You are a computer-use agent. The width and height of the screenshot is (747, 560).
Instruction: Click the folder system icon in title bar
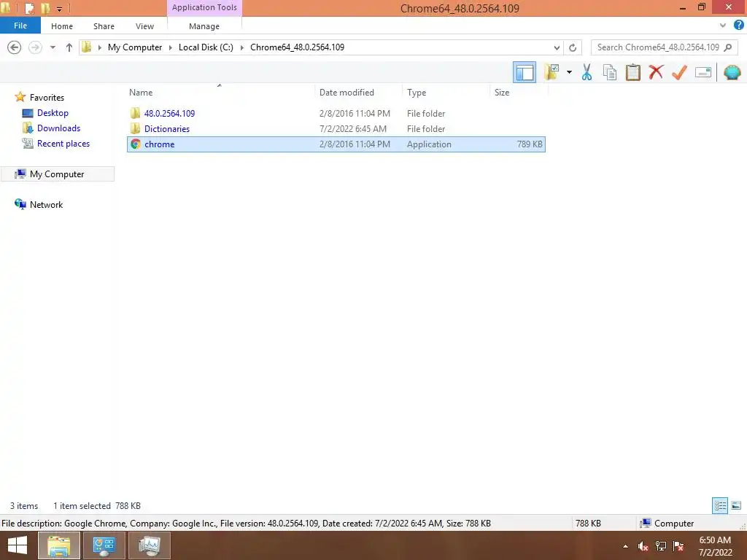pyautogui.click(x=5, y=7)
